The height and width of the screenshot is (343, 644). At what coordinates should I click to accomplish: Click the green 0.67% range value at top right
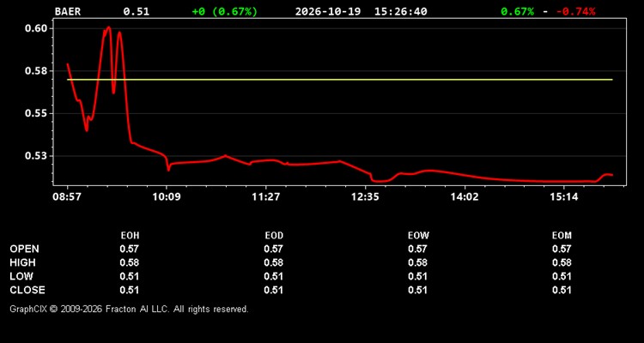coord(517,11)
